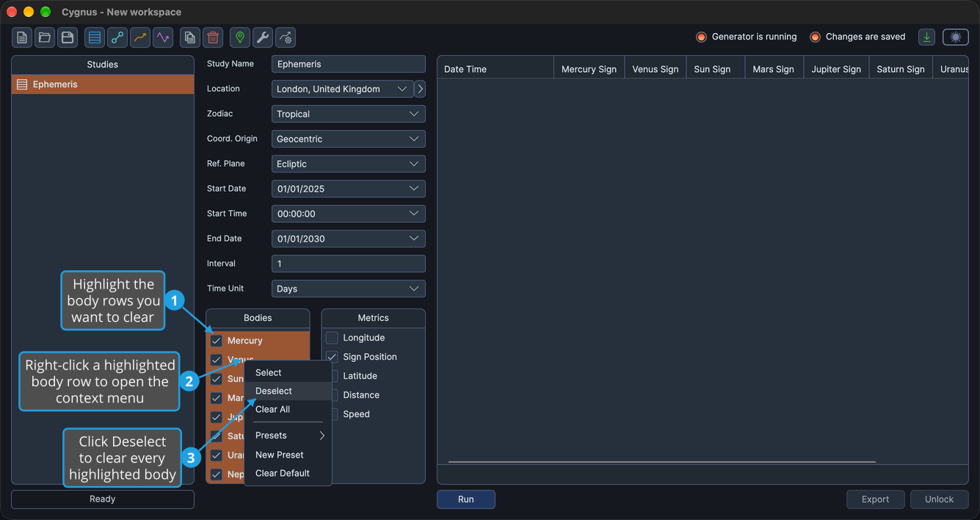
Task: Click the orange trend arrow study icon
Action: 140,37
